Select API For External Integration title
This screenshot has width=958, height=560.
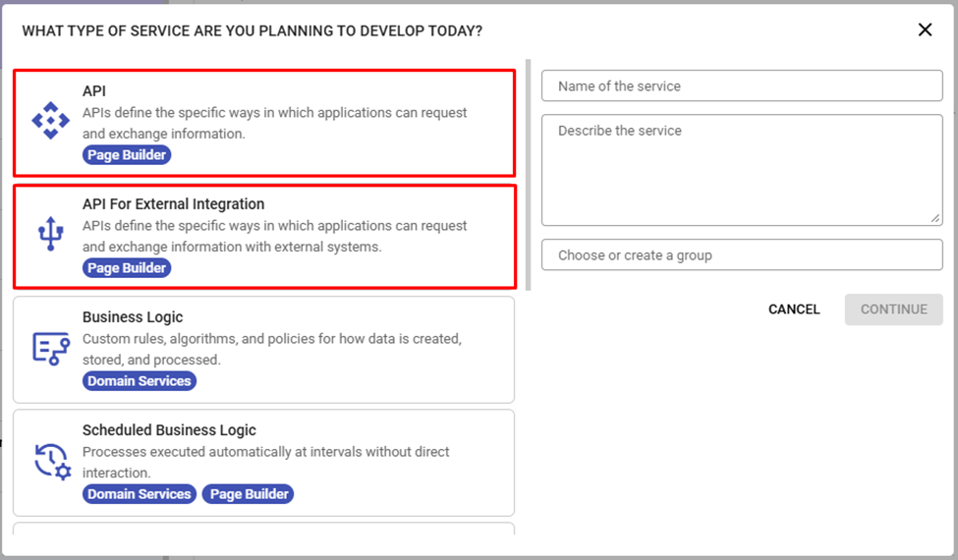point(174,204)
